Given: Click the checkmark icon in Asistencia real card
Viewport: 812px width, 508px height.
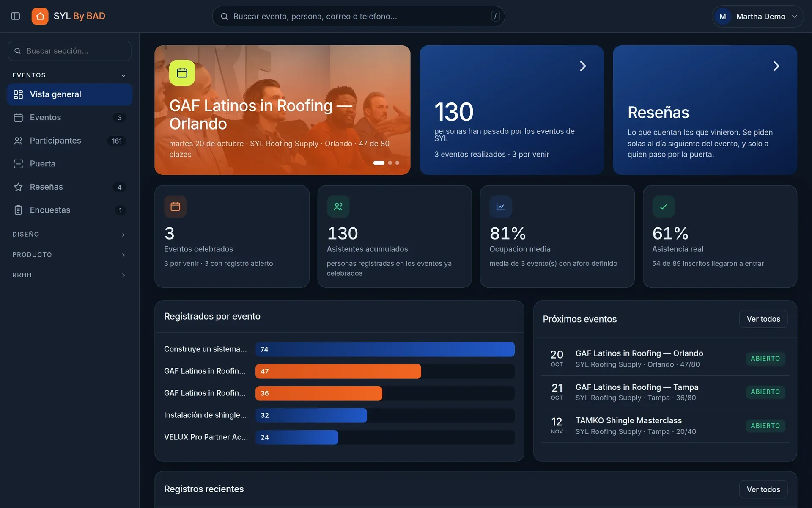Looking at the screenshot, I should tap(664, 207).
